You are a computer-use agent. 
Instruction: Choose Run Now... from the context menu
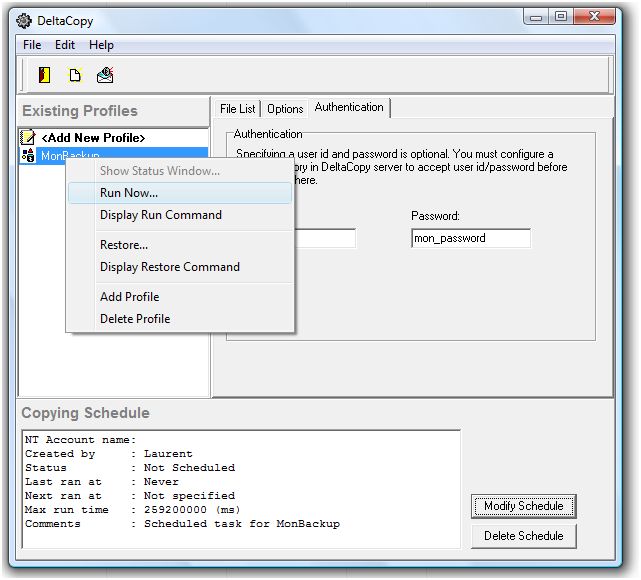(180, 193)
